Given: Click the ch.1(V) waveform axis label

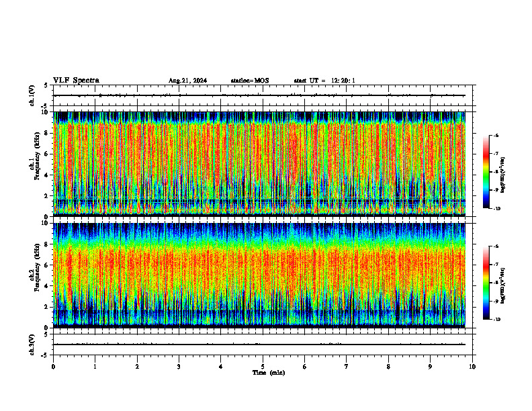Looking at the screenshot, I should [32, 95].
